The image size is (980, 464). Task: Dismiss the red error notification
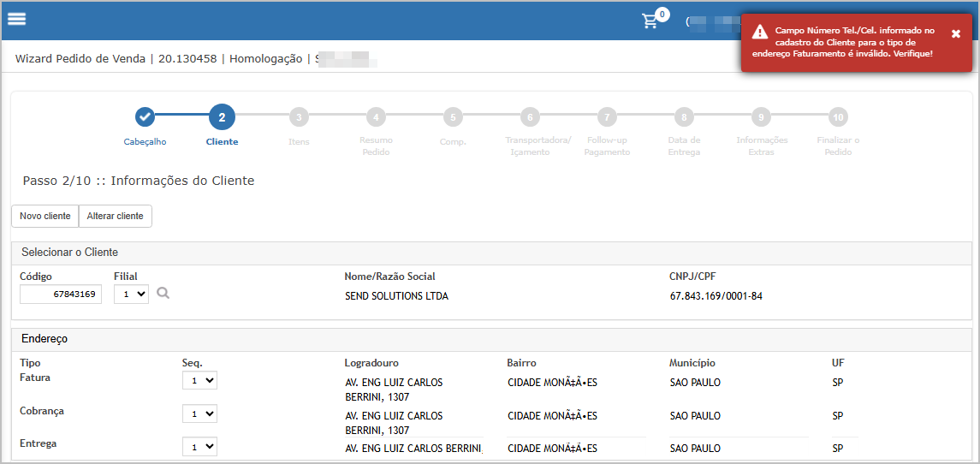[x=956, y=33]
